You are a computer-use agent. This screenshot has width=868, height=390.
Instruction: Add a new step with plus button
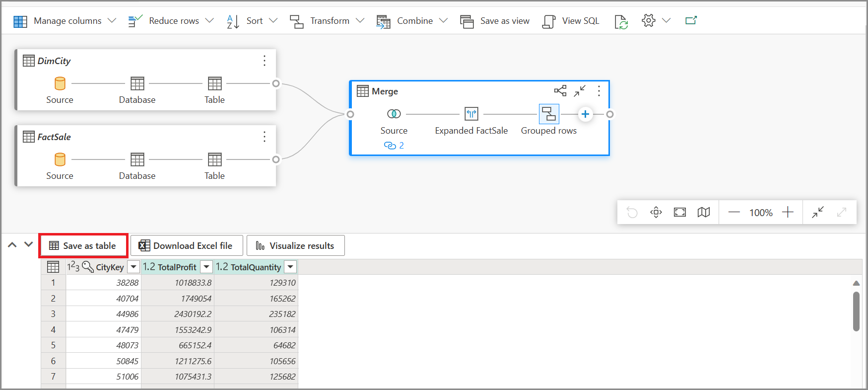(585, 114)
